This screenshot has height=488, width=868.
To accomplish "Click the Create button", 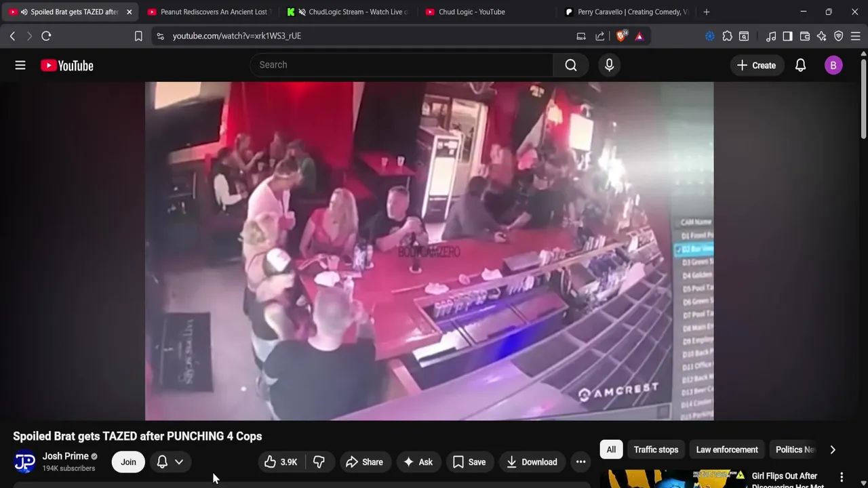I will tap(756, 65).
